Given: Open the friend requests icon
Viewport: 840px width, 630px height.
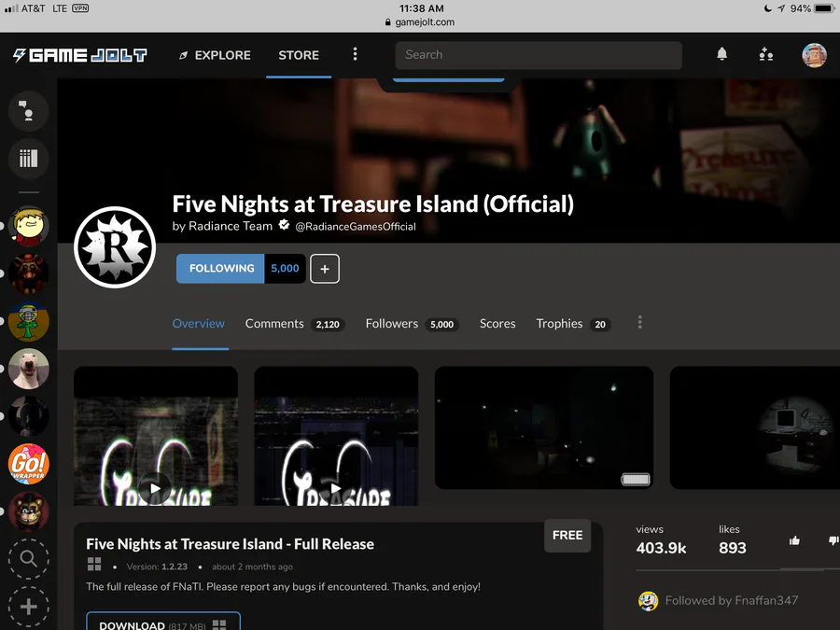Looking at the screenshot, I should click(766, 54).
